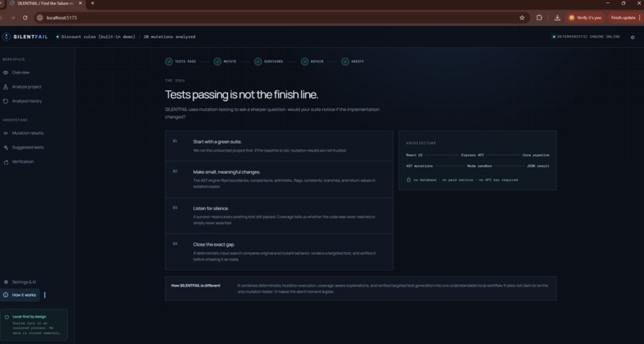Click the TESTS PASS step checkmark
The image size is (644, 344).
tap(169, 61)
